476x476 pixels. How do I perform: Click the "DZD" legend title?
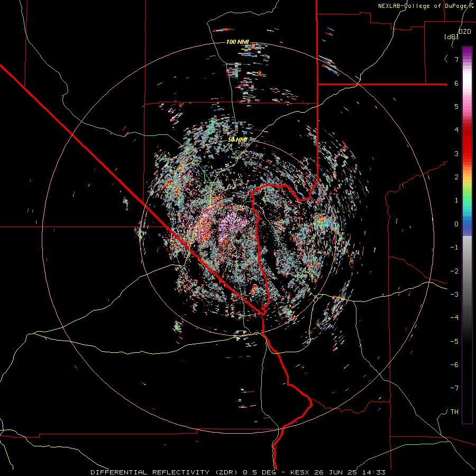465,32
